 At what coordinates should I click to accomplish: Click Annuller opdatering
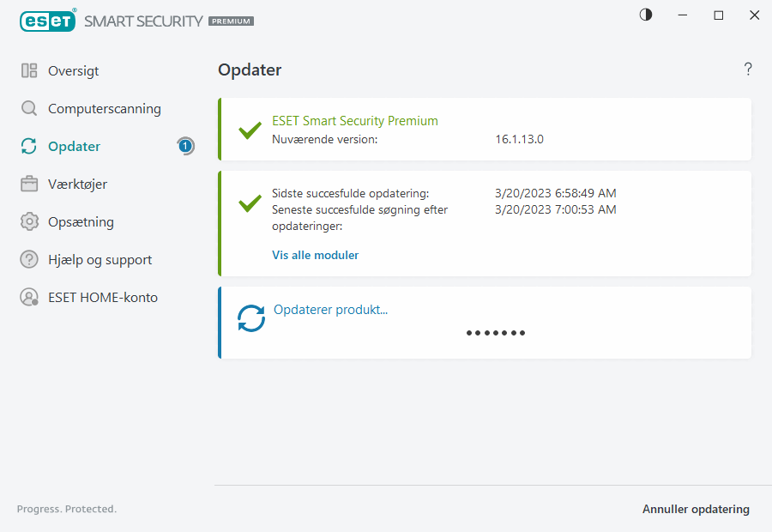(696, 509)
